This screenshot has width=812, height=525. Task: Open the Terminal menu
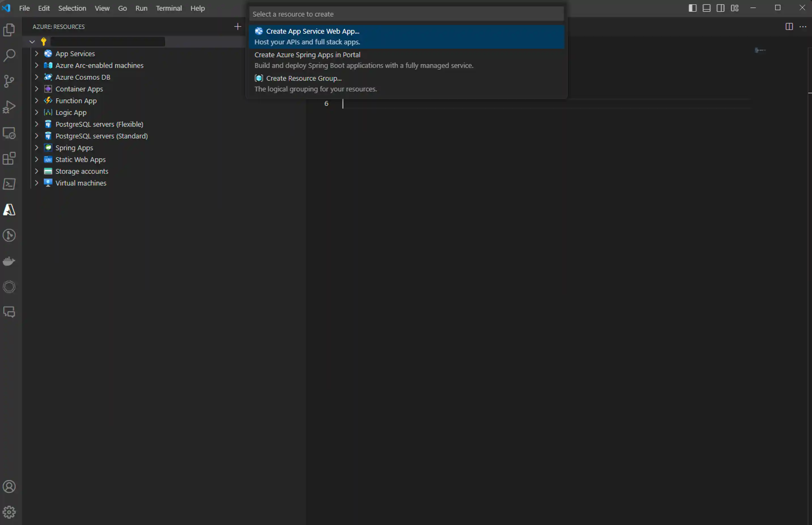click(169, 8)
